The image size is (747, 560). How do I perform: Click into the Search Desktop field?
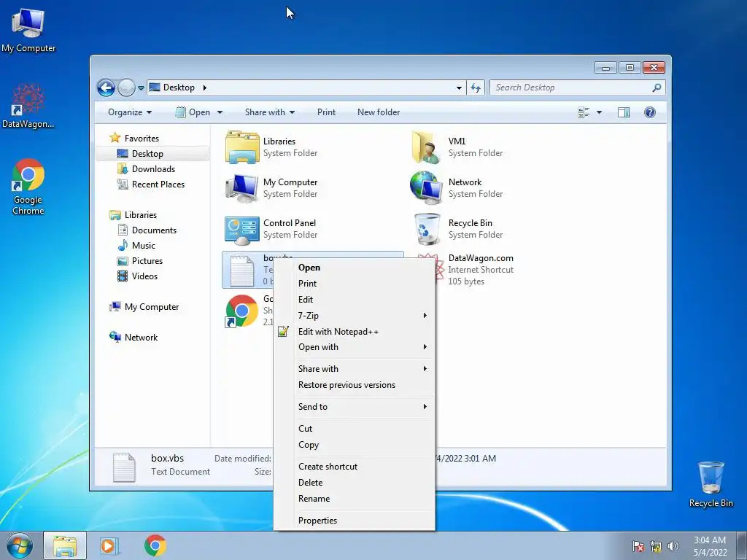pyautogui.click(x=570, y=87)
